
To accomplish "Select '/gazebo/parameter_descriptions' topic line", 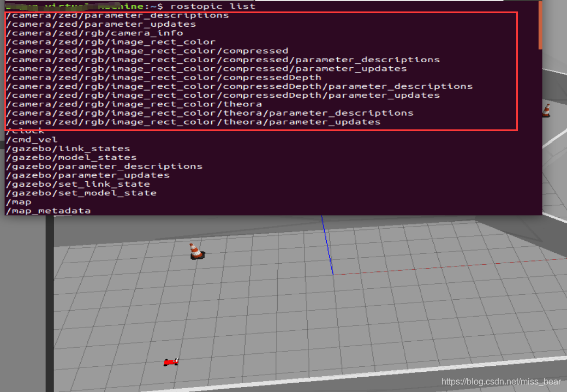I will pyautogui.click(x=104, y=167).
